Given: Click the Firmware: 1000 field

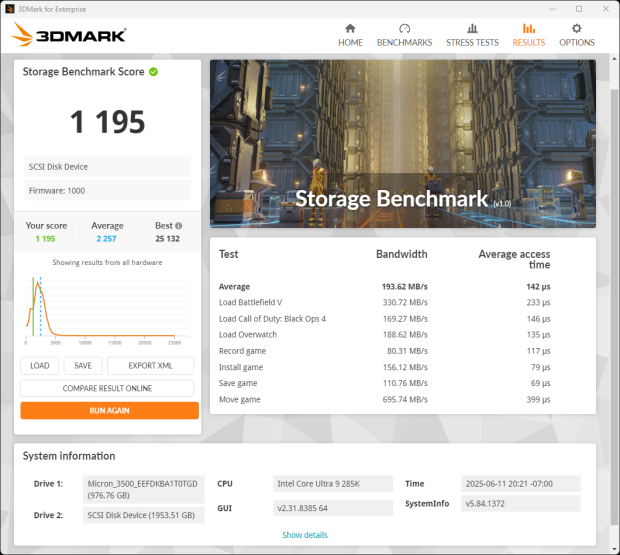Looking at the screenshot, I should pyautogui.click(x=107, y=191).
